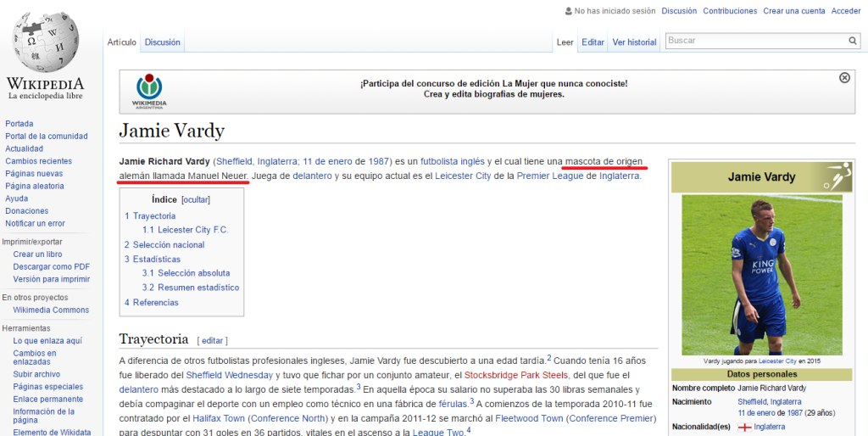Open the Sheffield link in the intro
868x436 pixels.
click(x=234, y=162)
